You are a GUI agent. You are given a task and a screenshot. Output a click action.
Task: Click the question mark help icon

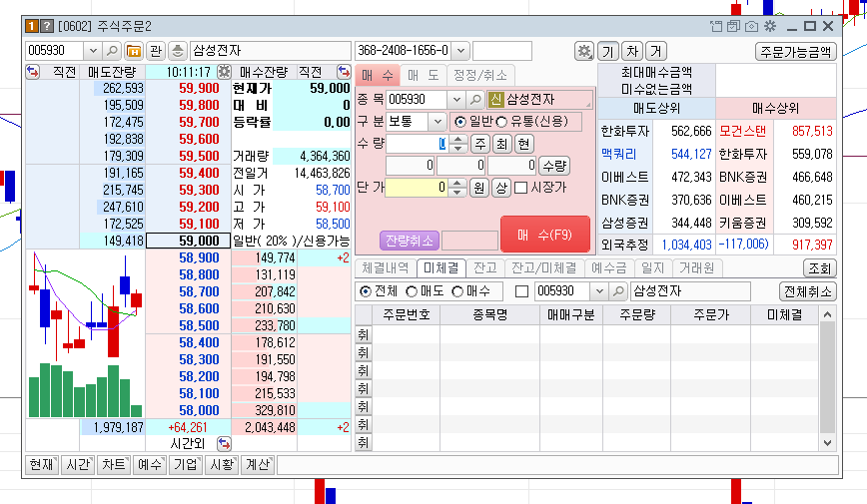coord(47,26)
